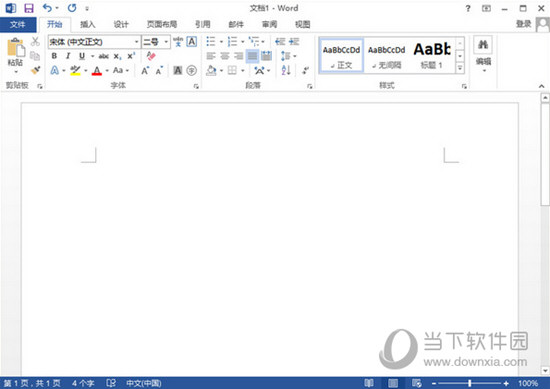Collapse the ribbon with up chevron
This screenshot has height=389, width=550.
coord(542,86)
